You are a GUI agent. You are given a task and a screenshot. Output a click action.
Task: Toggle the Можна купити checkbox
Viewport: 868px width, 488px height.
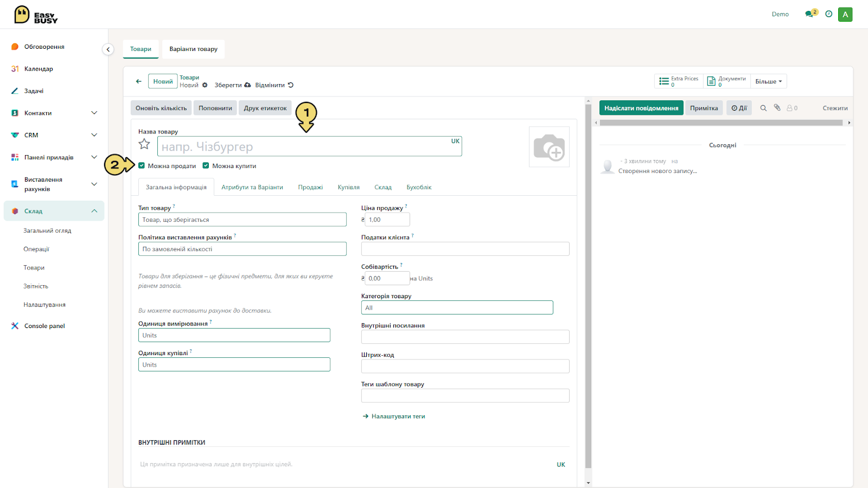[x=206, y=166]
